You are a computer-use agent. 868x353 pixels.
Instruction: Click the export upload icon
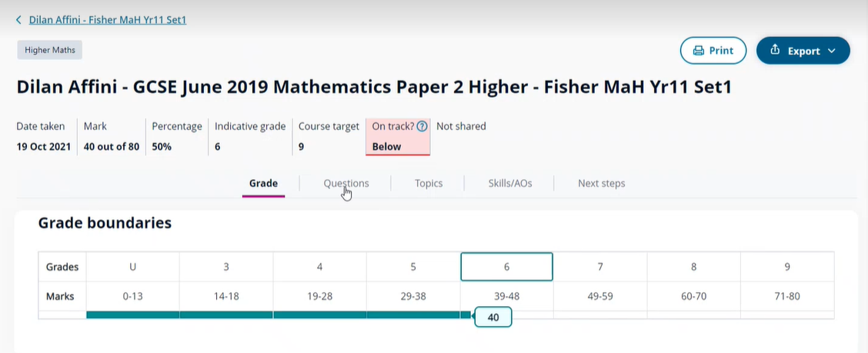coord(775,51)
